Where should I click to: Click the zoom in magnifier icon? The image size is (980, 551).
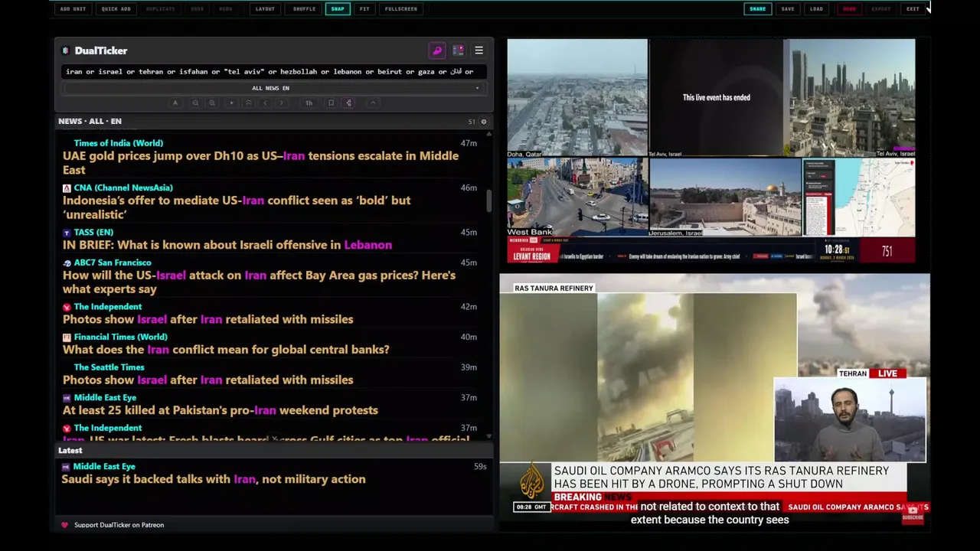click(x=212, y=103)
